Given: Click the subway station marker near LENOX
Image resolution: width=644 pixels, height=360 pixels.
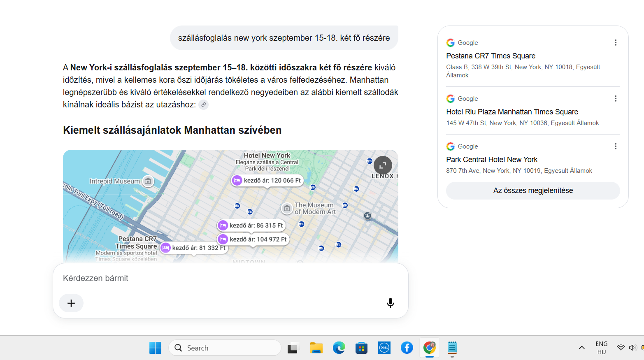Looking at the screenshot, I should coord(370,161).
